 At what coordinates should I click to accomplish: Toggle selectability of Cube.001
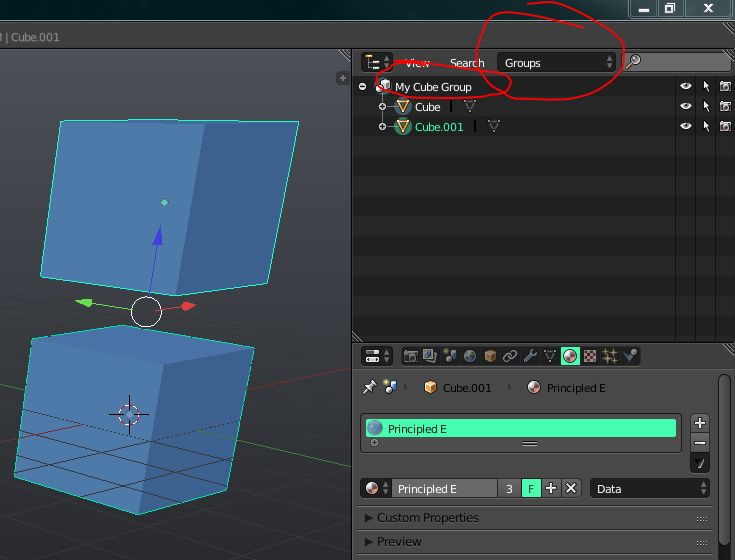pos(706,126)
